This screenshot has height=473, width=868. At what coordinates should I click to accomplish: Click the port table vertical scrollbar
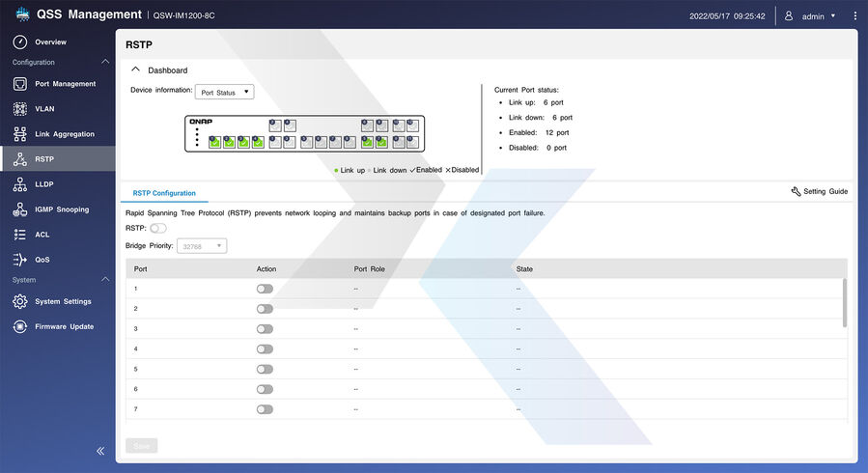(845, 304)
